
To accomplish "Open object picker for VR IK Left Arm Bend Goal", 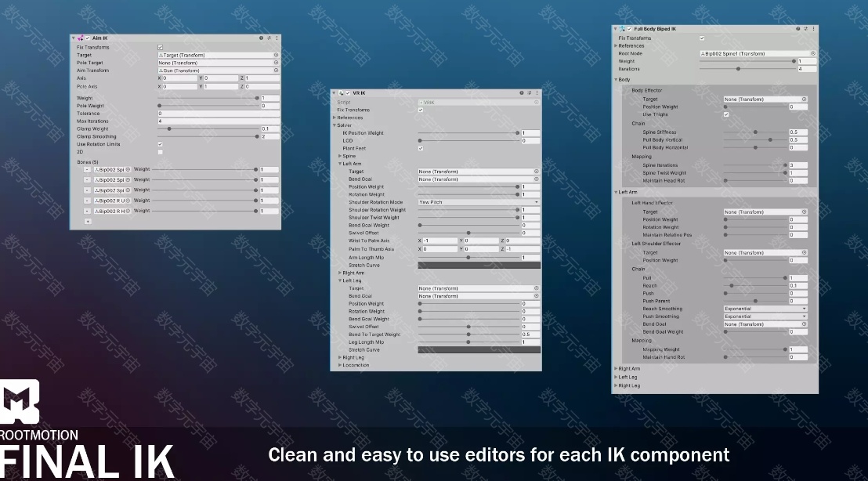I will pos(537,179).
